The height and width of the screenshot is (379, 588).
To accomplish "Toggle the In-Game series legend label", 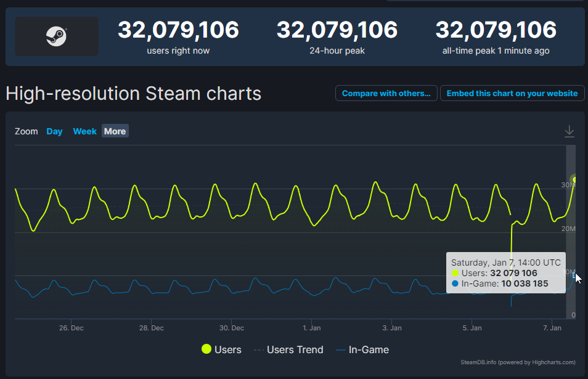I will (369, 349).
